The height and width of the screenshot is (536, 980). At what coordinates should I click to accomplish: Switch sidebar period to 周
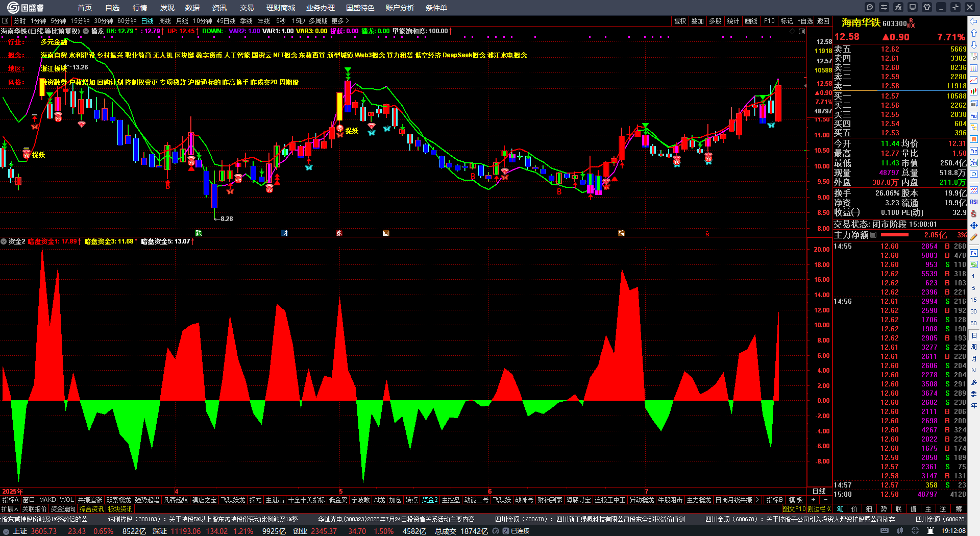pos(974,347)
